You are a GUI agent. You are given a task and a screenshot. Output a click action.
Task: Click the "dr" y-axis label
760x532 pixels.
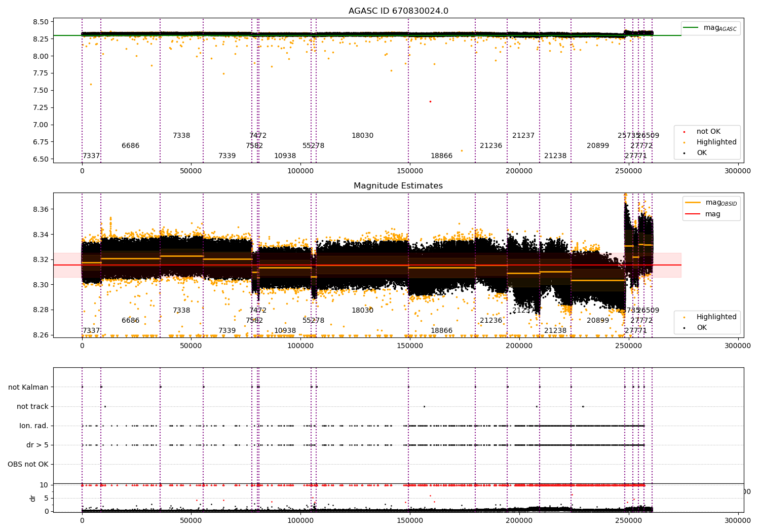pos(33,498)
